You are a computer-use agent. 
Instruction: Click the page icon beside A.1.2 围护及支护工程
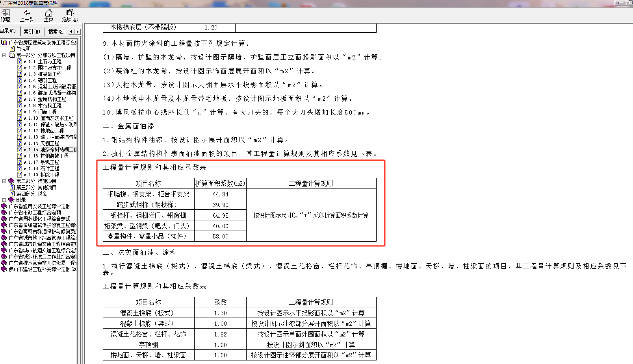(20, 68)
